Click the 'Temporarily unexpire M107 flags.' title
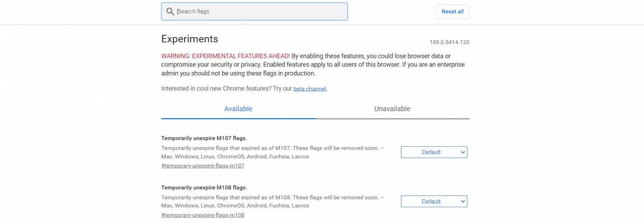644x224 pixels. [204, 138]
